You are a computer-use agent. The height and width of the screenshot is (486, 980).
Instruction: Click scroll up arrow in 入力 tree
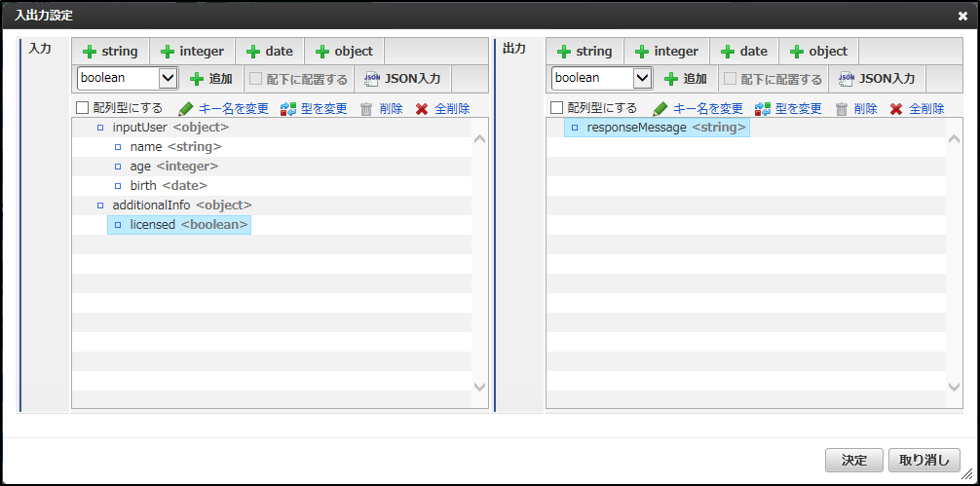tap(480, 139)
